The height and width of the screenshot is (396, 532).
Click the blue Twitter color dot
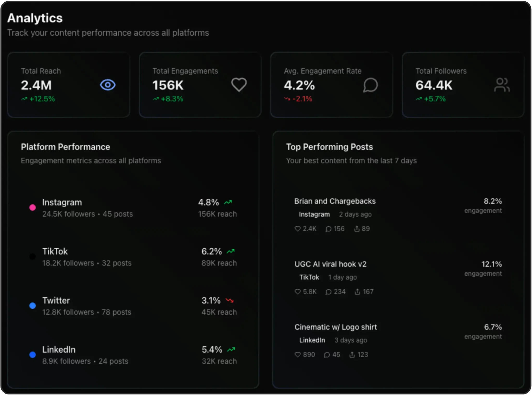(x=33, y=306)
